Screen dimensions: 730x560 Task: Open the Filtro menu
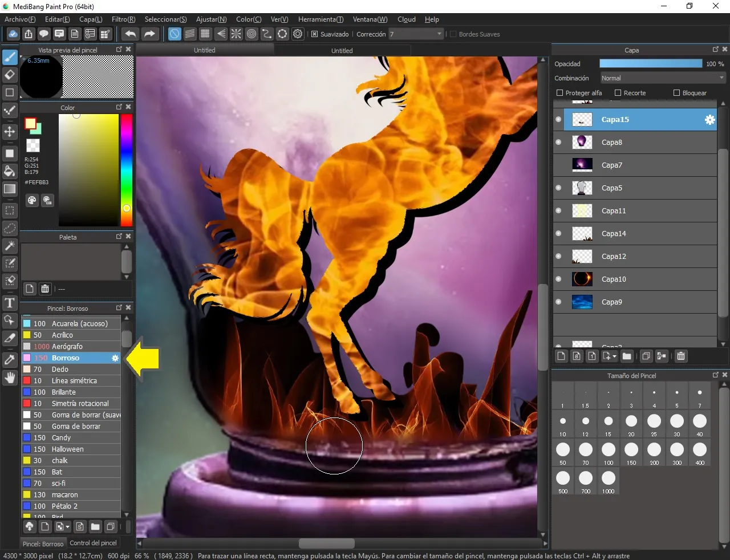pos(124,19)
